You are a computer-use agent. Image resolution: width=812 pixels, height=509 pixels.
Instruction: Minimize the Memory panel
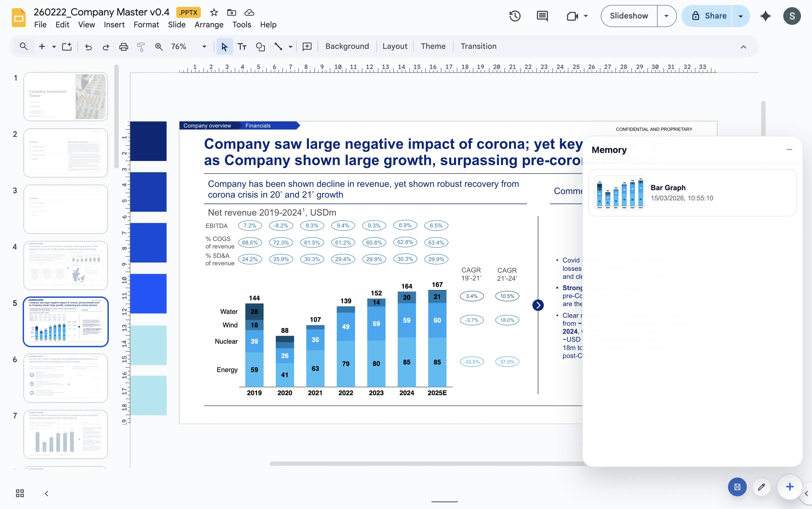click(x=789, y=149)
